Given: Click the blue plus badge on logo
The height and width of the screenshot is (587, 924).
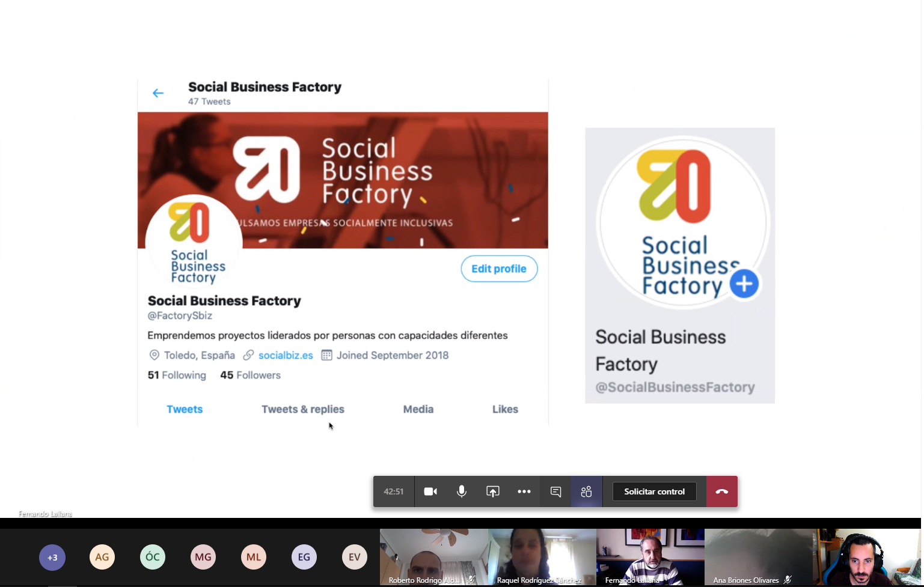Looking at the screenshot, I should 744,284.
